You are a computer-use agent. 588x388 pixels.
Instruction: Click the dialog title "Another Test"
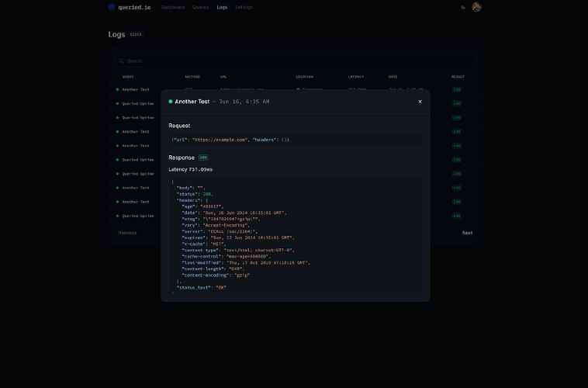pos(192,102)
